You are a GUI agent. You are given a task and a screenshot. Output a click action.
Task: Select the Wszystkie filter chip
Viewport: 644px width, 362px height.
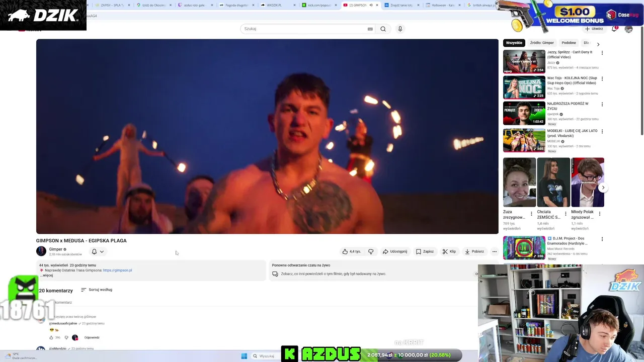click(514, 43)
